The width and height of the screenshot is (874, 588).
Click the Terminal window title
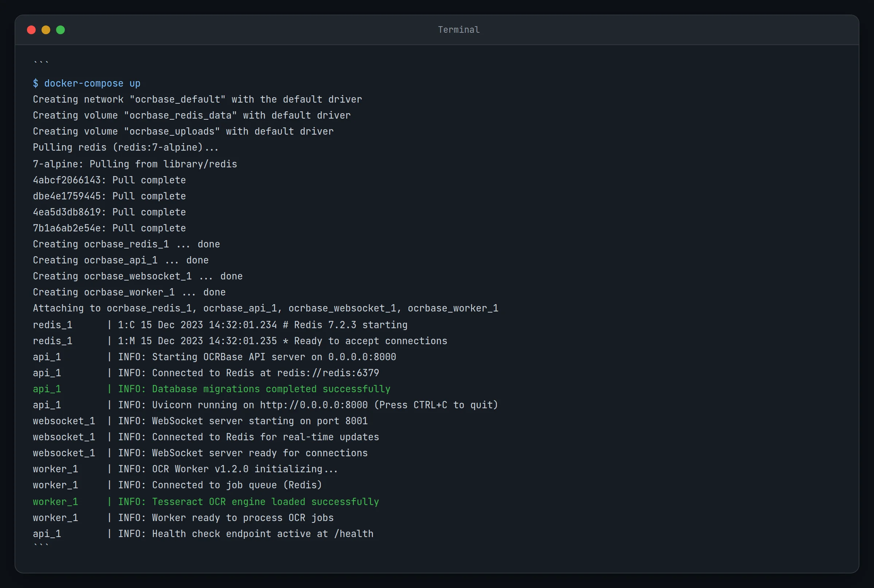[458, 29]
